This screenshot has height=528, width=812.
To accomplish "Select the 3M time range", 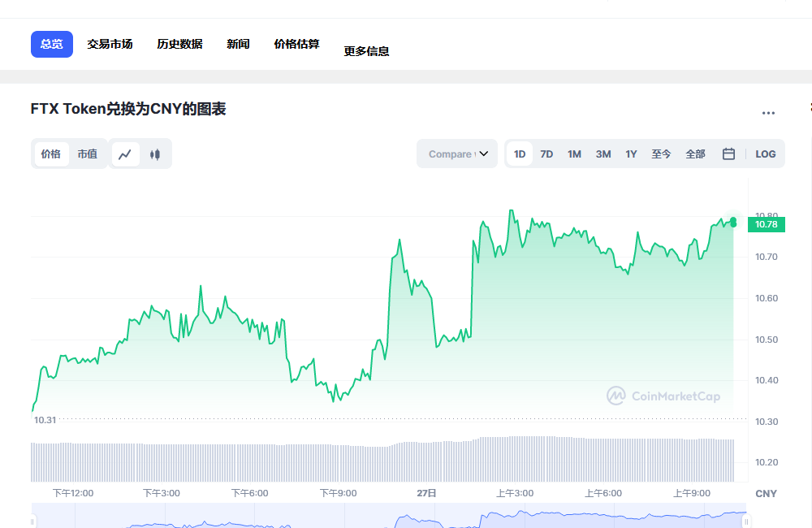I will point(603,154).
